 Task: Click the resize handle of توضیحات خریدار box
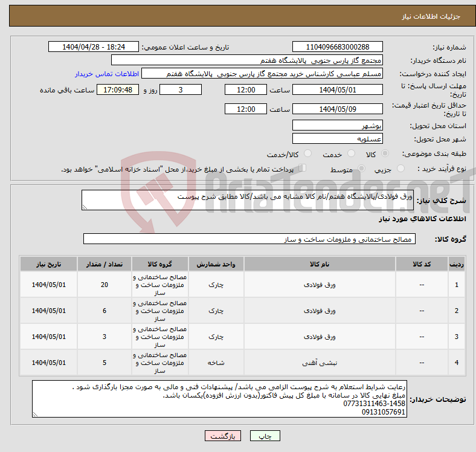pos(35,415)
